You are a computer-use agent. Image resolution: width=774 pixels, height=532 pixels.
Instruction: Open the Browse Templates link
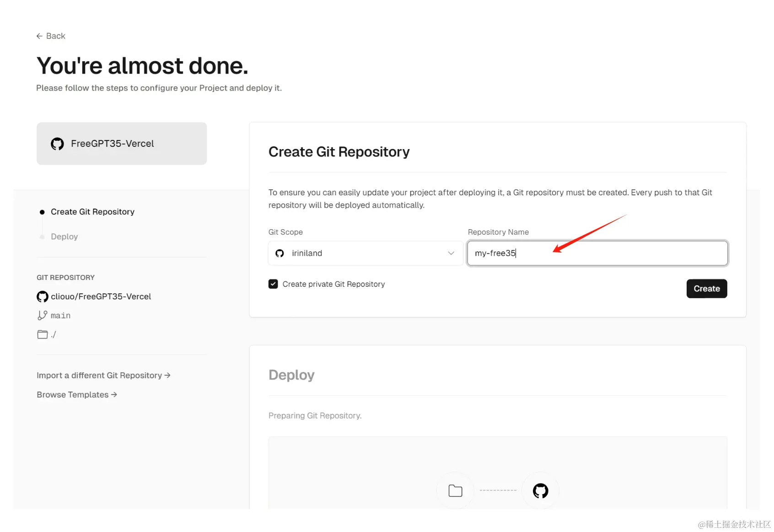pyautogui.click(x=77, y=394)
